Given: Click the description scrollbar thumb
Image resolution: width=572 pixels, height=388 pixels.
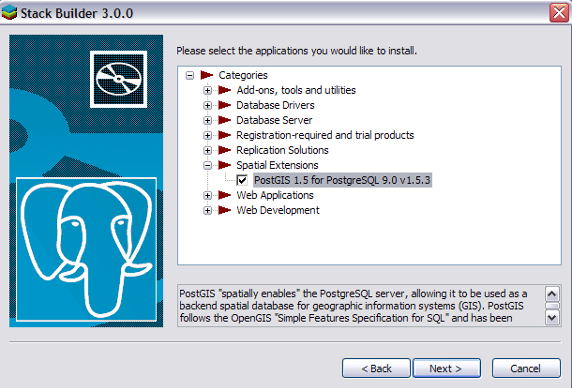Looking at the screenshot, I should (x=552, y=306).
